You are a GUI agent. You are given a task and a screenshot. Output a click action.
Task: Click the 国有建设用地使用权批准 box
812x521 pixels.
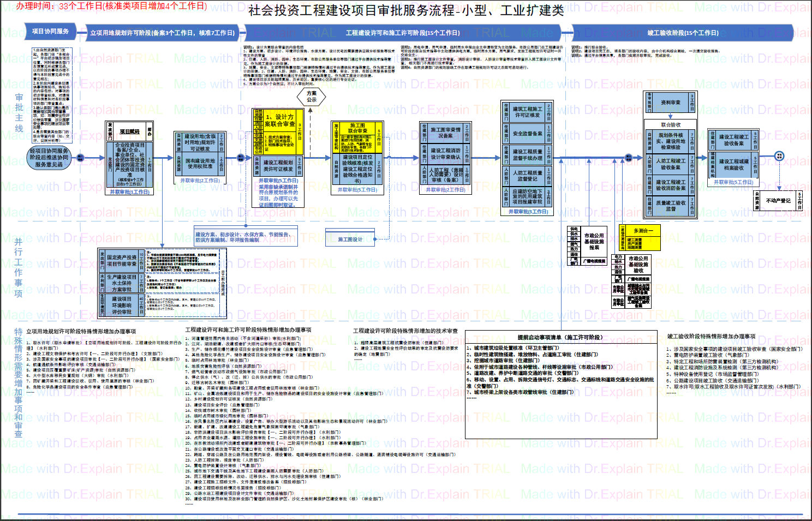click(200, 164)
